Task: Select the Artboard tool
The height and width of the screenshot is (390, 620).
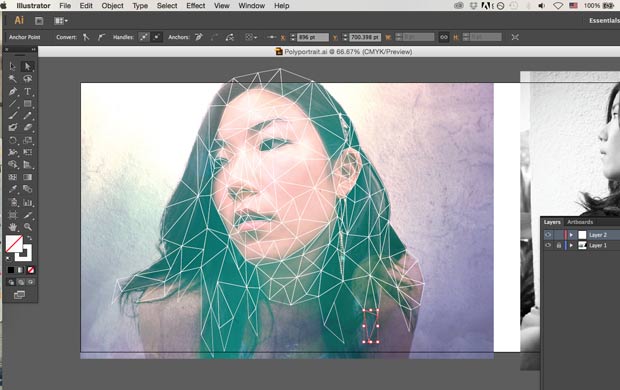Action: point(13,215)
